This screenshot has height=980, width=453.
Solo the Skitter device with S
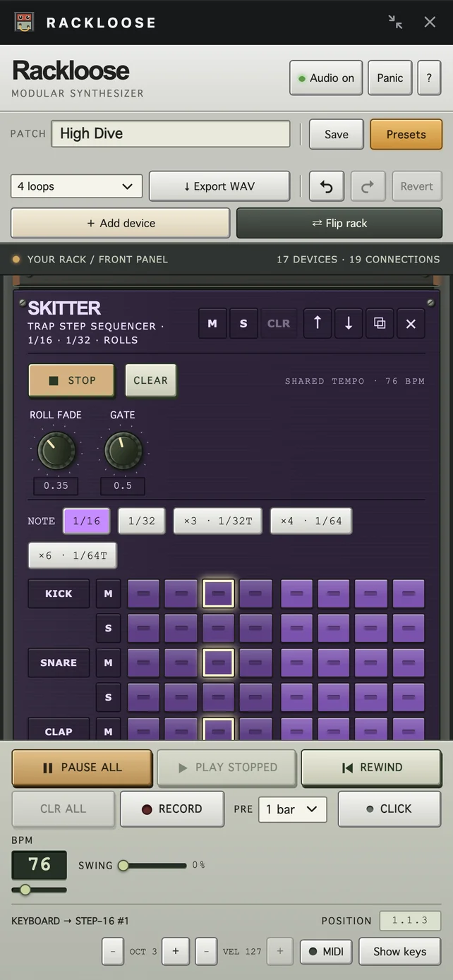coord(243,323)
